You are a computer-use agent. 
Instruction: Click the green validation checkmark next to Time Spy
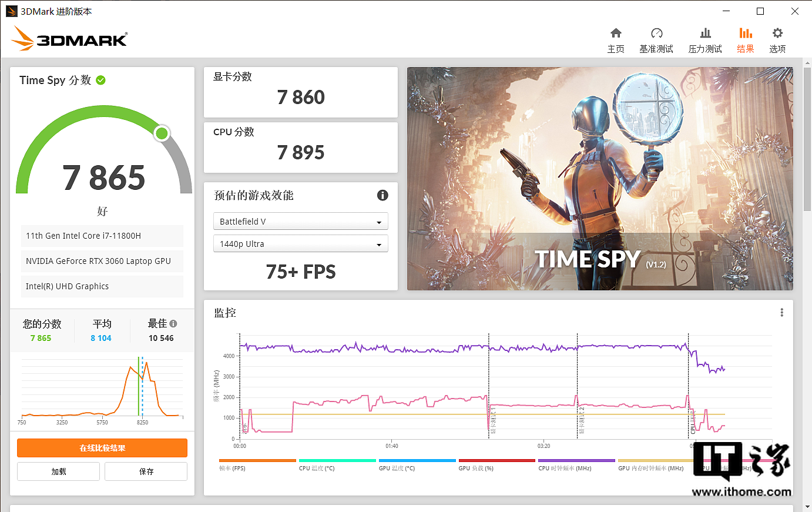tap(101, 80)
